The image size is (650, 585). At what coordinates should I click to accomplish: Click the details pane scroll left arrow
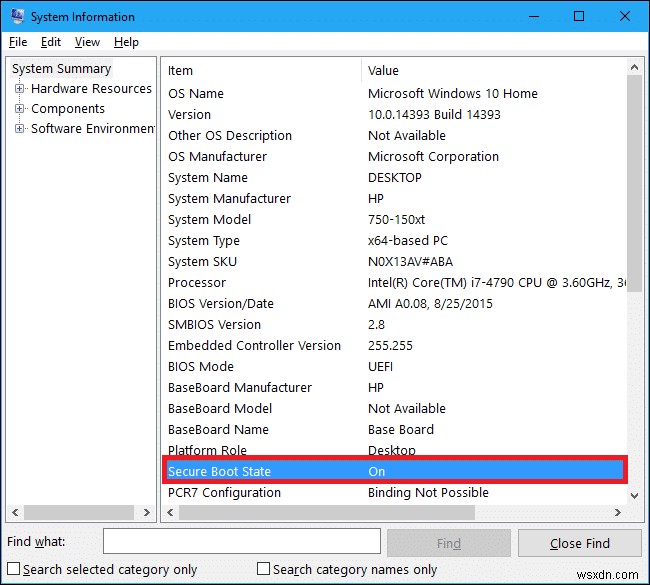pyautogui.click(x=170, y=512)
